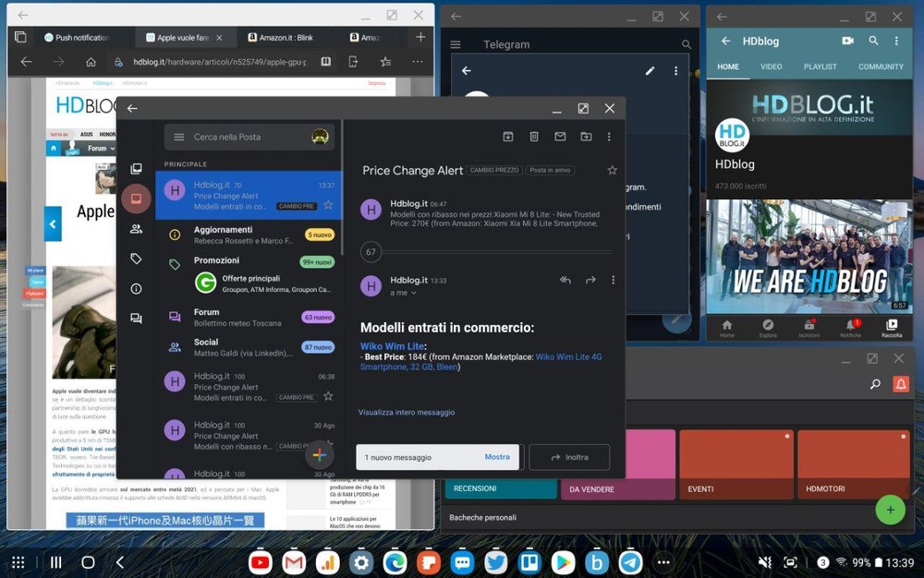
Task: Open YouTube Notifiche bell tab
Action: tap(850, 328)
